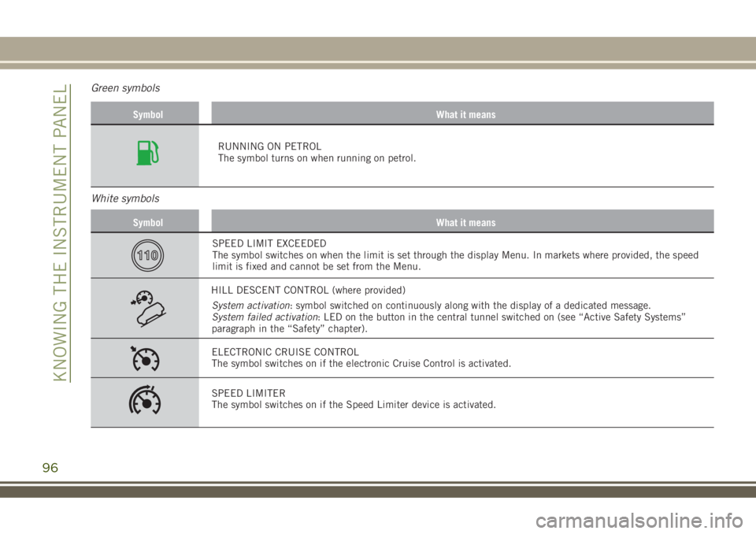
Task: Click the vertical 'KNOWING THE INSTRUMENT PANEL' heading
Action: (61, 233)
